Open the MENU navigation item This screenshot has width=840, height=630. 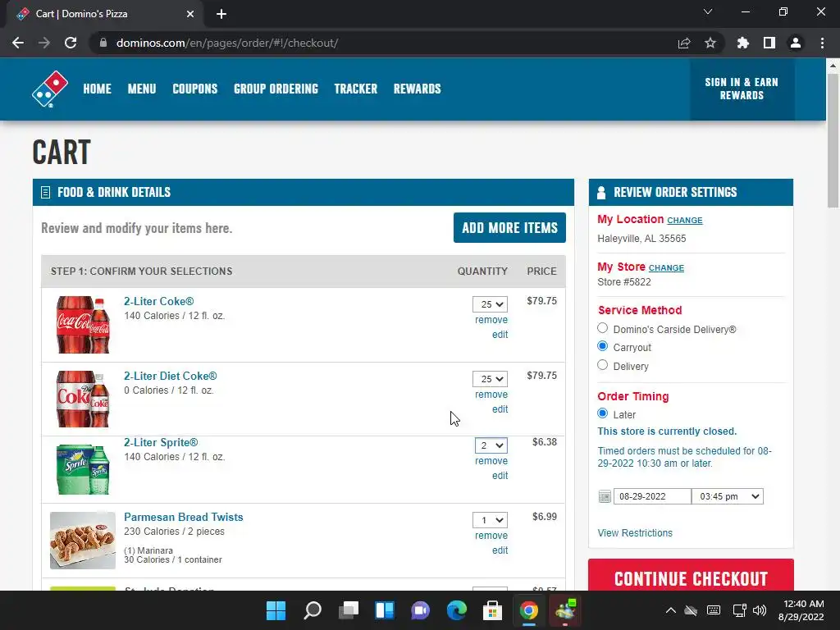tap(142, 89)
